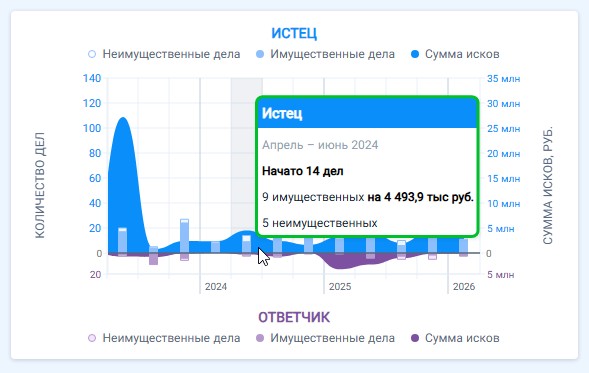Click tooltip line '9 имущественных на 4 493,9 тыс руб.'
589x373 pixels.
368,197
